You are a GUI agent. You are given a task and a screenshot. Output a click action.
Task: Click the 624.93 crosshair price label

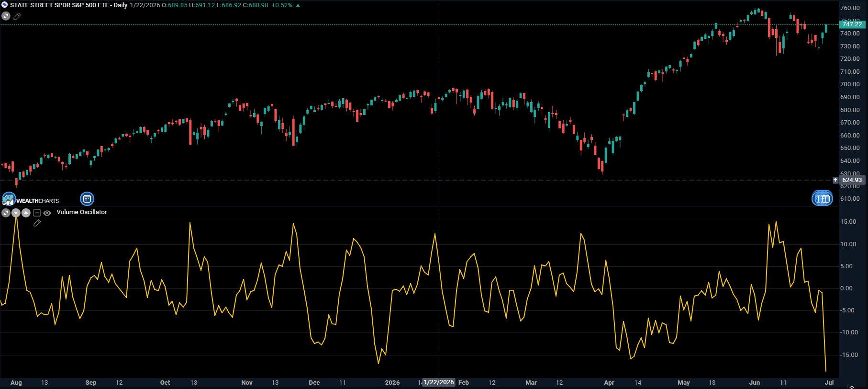852,180
